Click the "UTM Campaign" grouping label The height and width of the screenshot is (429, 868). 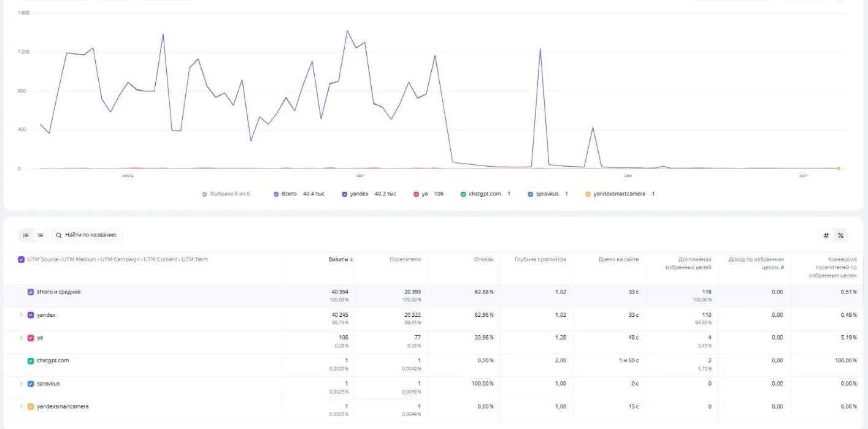[x=120, y=259]
